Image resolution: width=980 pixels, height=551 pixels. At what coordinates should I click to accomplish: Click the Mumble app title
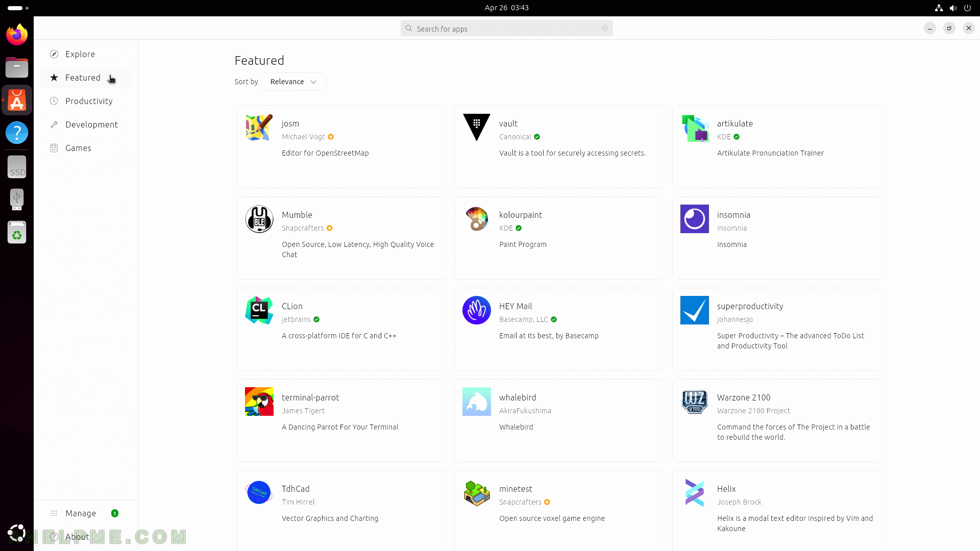click(x=297, y=215)
